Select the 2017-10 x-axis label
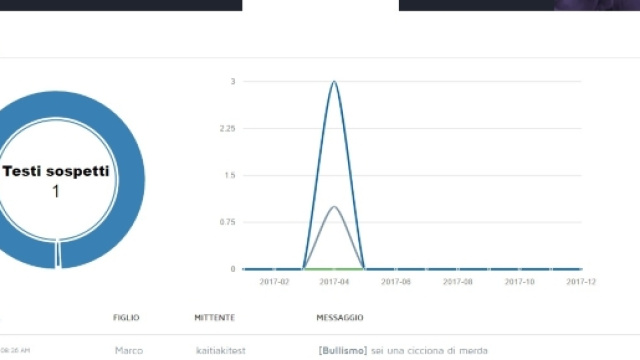The height and width of the screenshot is (360, 640). click(519, 282)
